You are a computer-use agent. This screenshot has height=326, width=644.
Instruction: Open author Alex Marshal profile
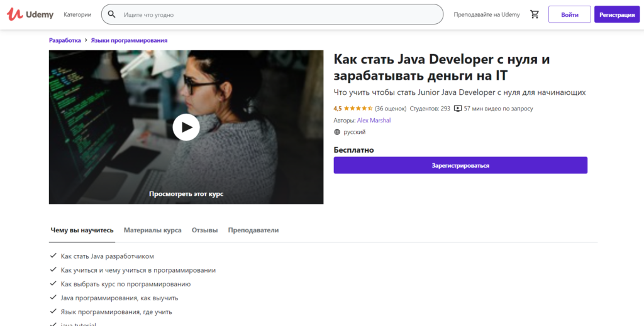tap(374, 120)
